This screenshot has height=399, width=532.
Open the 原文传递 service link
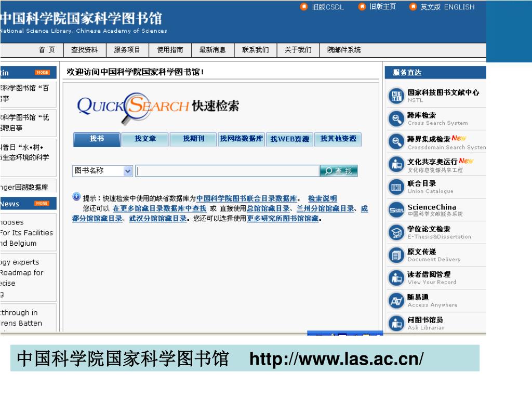pos(421,252)
